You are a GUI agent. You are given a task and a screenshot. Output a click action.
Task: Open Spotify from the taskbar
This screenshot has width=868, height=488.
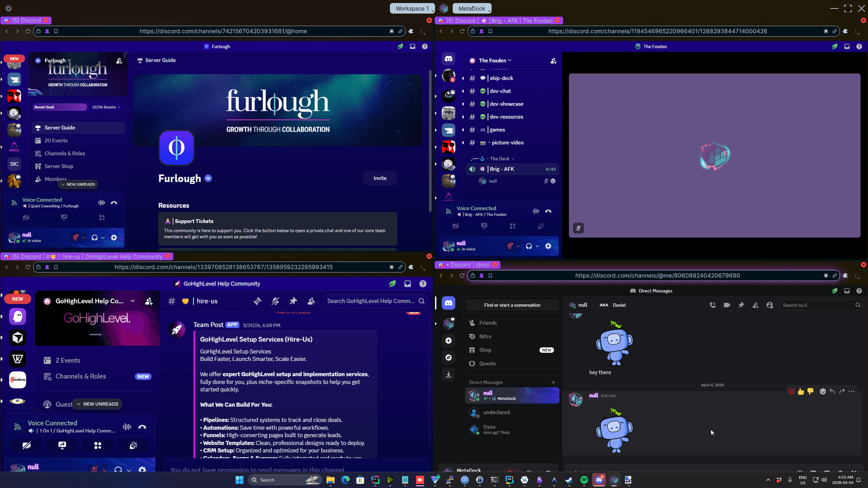(584, 480)
